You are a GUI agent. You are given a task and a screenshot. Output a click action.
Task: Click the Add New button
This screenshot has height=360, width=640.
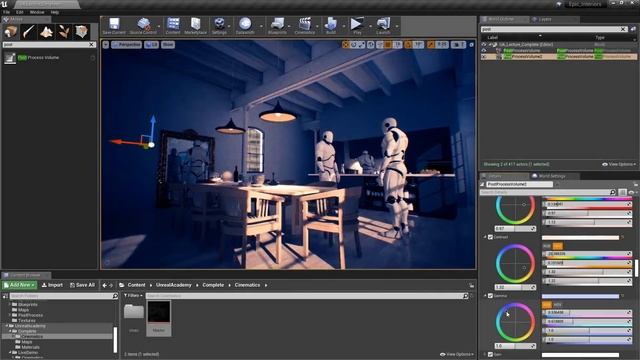20,285
